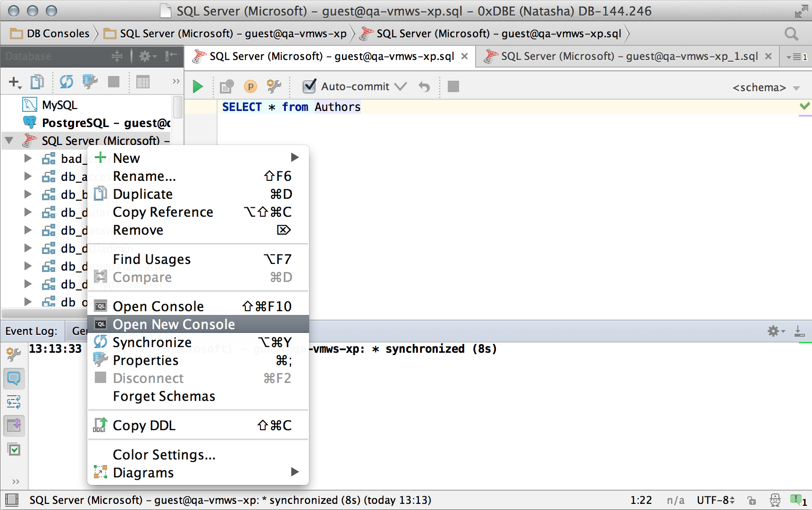The height and width of the screenshot is (510, 812).
Task: Select Properties in the context menu
Action: tap(198, 360)
